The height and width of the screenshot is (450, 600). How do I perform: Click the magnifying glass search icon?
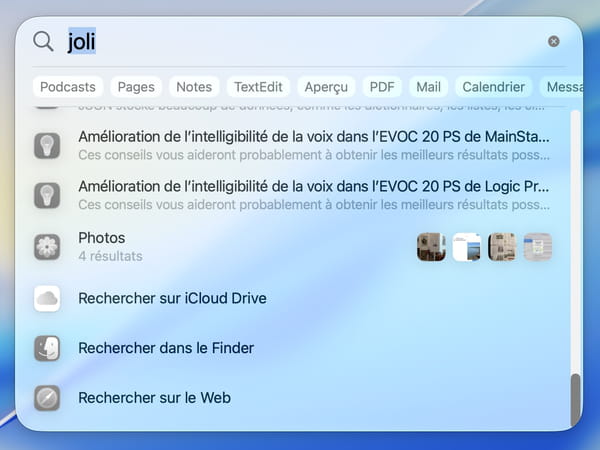coord(44,41)
